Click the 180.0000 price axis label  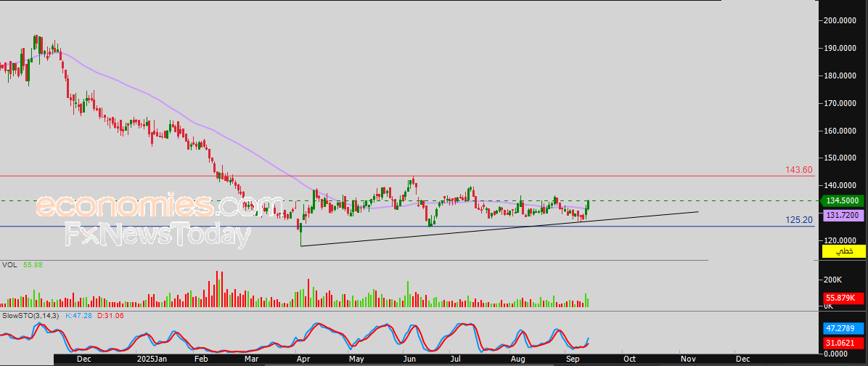point(841,76)
